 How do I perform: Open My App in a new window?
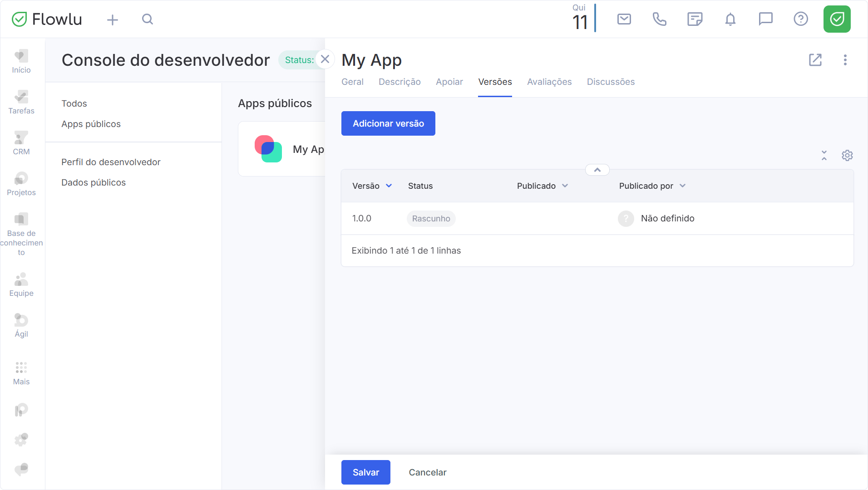815,60
